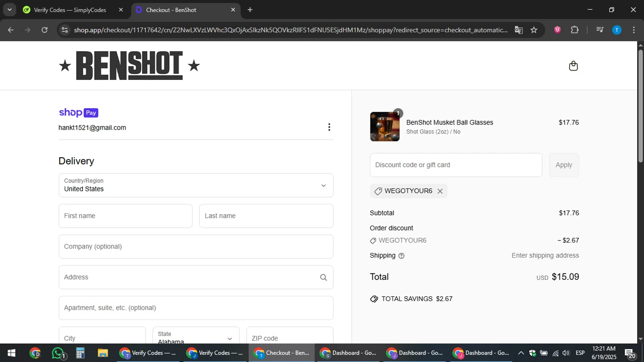Click the red shield extension icon
644x362 pixels.
coord(557,30)
